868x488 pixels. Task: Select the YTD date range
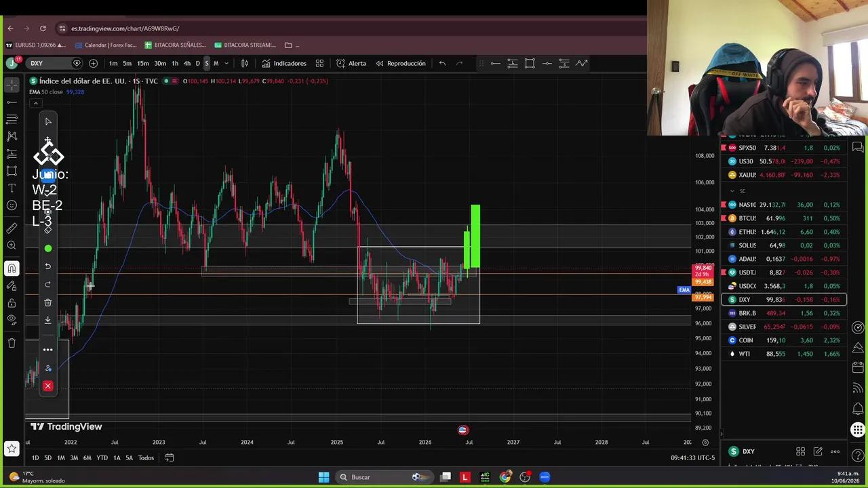point(102,457)
